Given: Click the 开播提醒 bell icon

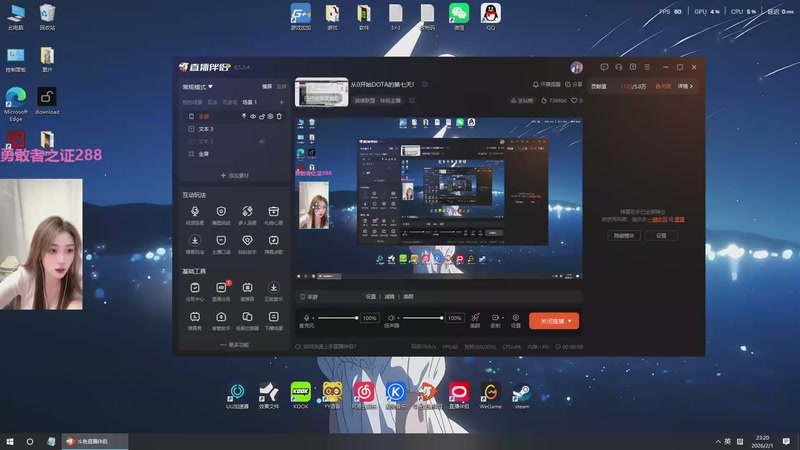Looking at the screenshot, I should [536, 84].
